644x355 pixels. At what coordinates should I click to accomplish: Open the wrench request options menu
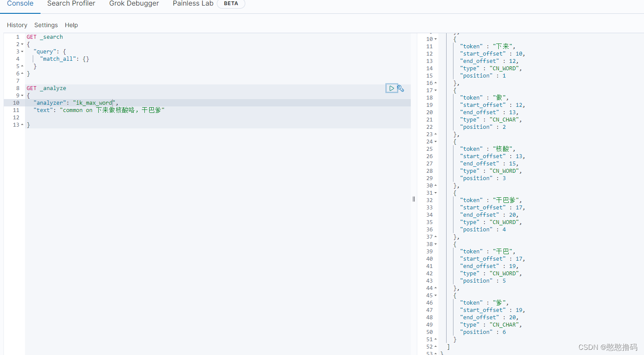(x=400, y=88)
